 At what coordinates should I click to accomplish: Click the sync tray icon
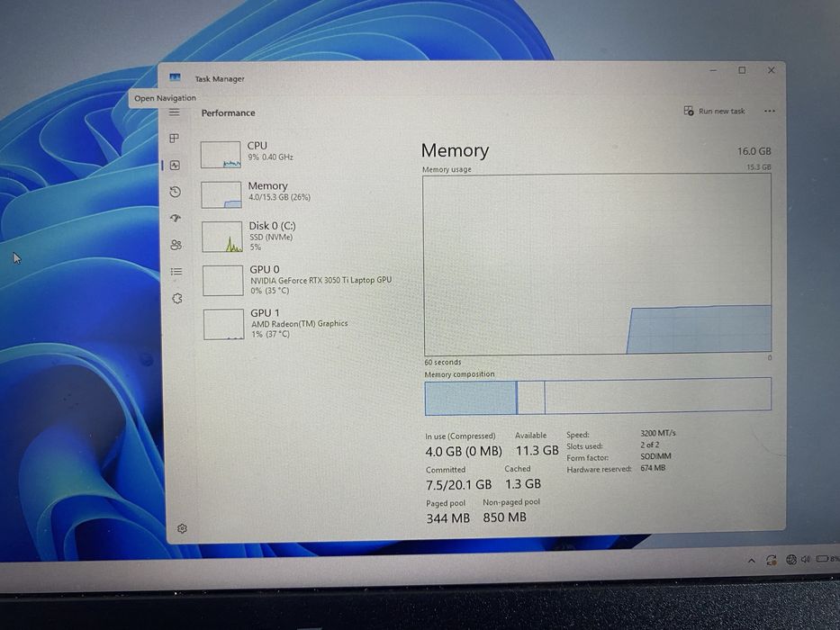click(x=771, y=561)
